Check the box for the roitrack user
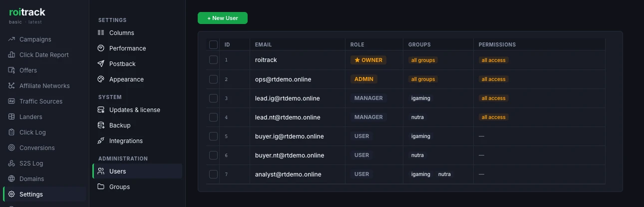The image size is (644, 207). point(213,60)
